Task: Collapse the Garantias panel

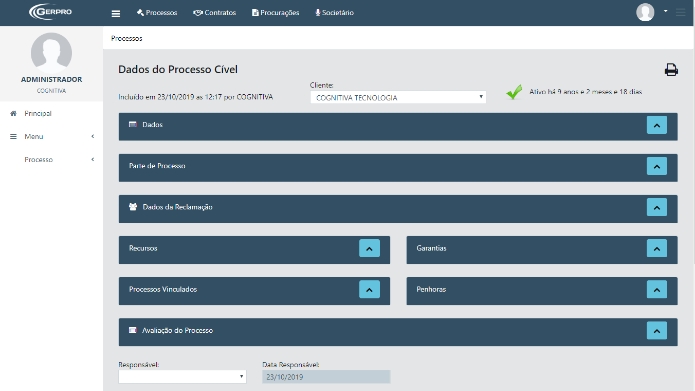Action: click(657, 249)
